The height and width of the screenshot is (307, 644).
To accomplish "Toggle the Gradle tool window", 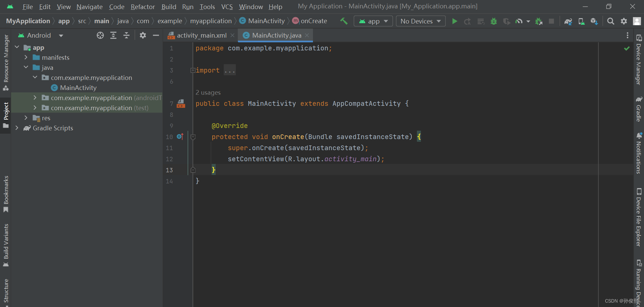I will click(639, 109).
